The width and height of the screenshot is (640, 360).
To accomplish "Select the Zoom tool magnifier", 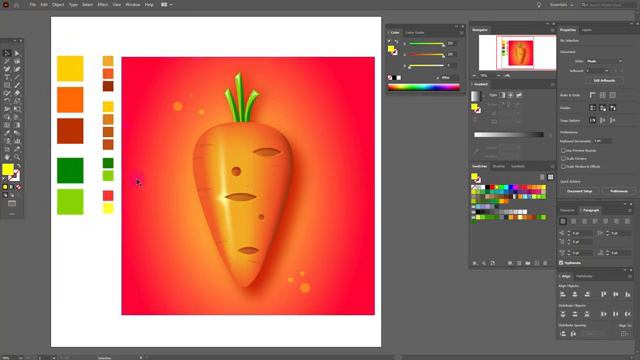I will [x=17, y=157].
